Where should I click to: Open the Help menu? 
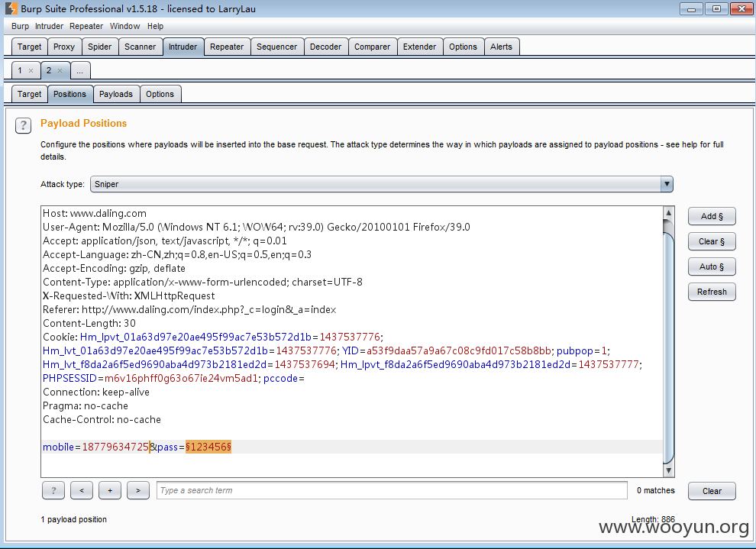pyautogui.click(x=155, y=26)
